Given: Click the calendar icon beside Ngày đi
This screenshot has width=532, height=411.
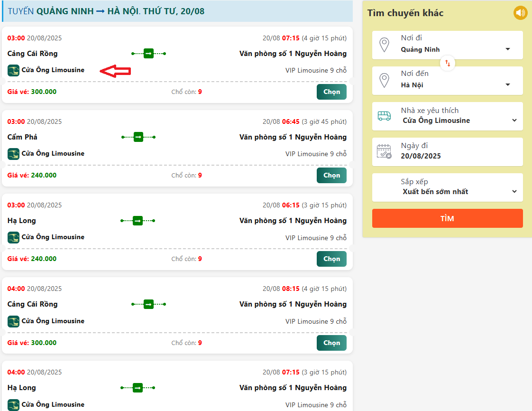Looking at the screenshot, I should [384, 151].
